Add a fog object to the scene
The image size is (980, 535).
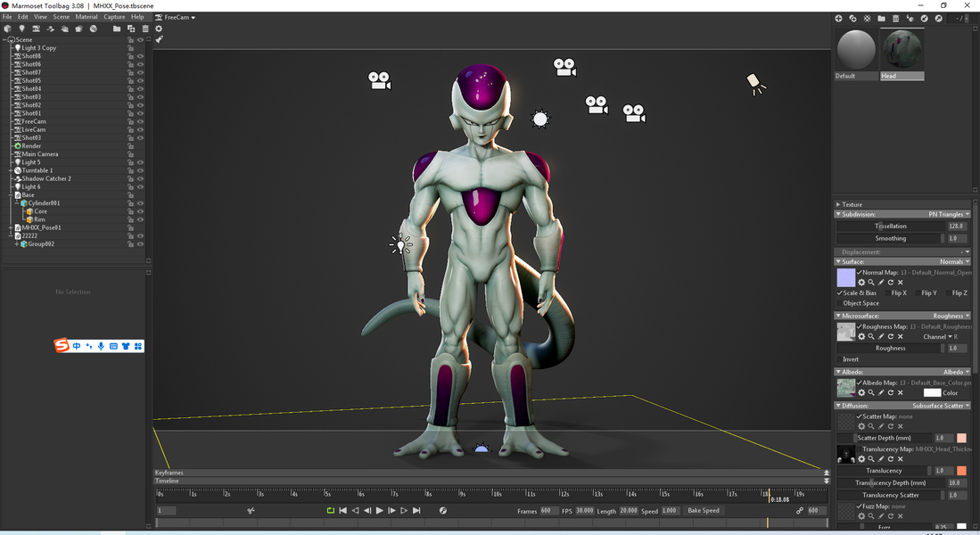(64, 29)
